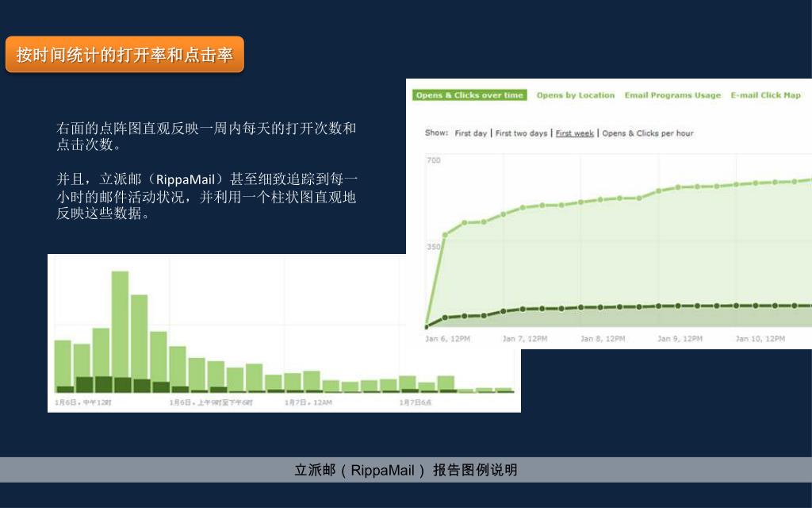
Task: Click the 700 y-axis label
Action: [434, 160]
